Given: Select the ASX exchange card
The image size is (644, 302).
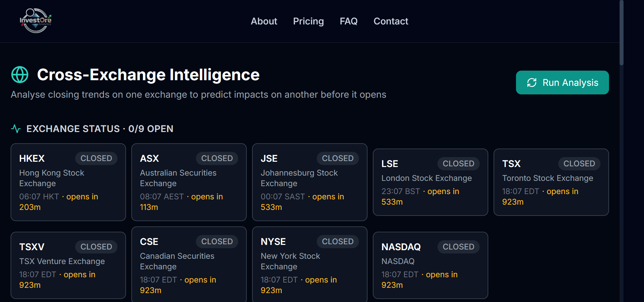Looking at the screenshot, I should coord(189,182).
